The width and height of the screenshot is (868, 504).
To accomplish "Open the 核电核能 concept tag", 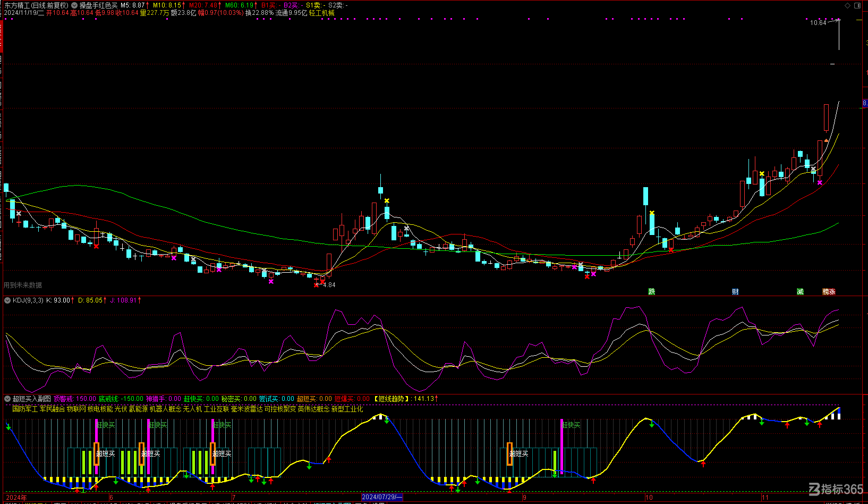I will tap(100, 409).
